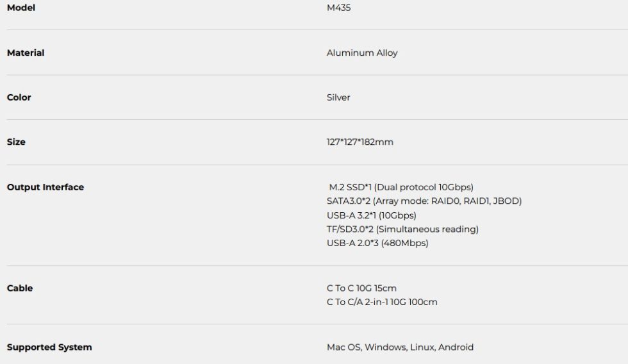The height and width of the screenshot is (364, 628).
Task: Click the USB-A 3.2*1 (10Gbps) line
Action: pyautogui.click(x=371, y=215)
